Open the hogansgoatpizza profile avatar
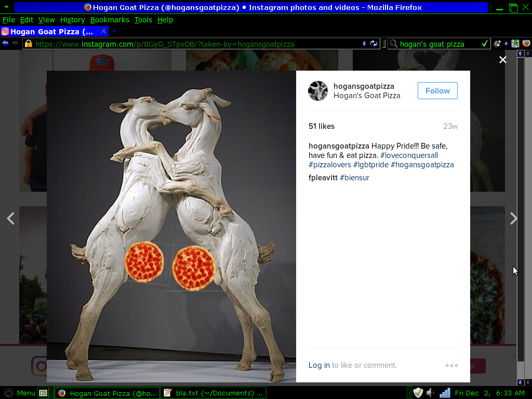Image resolution: width=532 pixels, height=399 pixels. (x=318, y=90)
